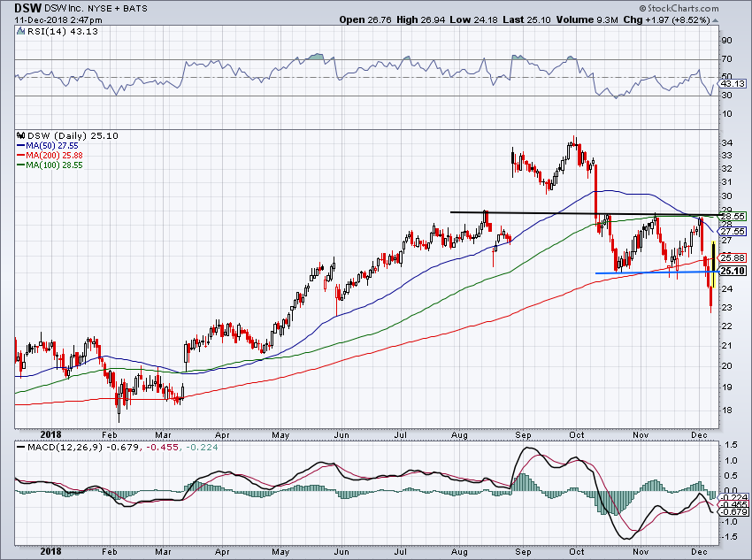Click the 'High 26.94' value
Image resolution: width=752 pixels, height=560 pixels.
(x=420, y=19)
